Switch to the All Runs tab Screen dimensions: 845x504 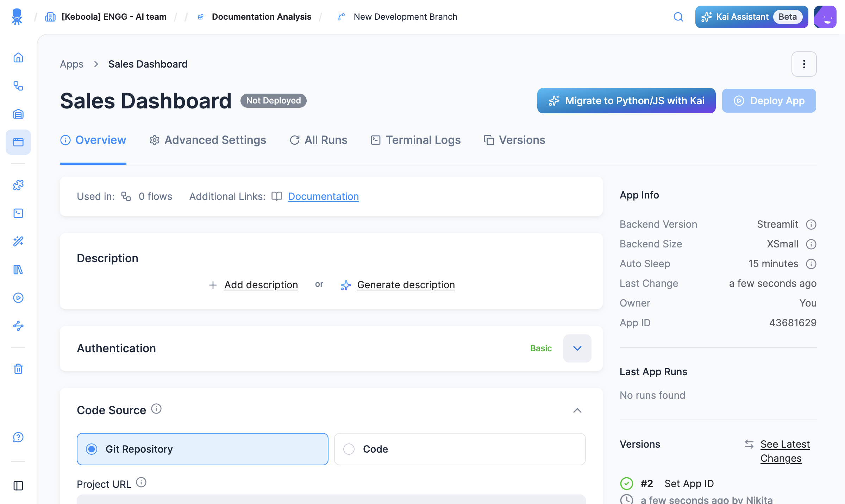point(318,140)
